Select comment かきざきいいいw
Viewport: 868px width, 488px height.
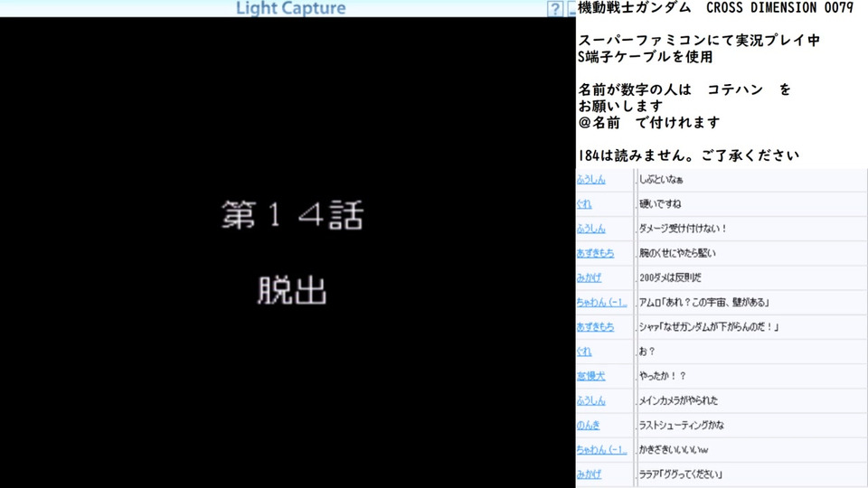click(674, 450)
